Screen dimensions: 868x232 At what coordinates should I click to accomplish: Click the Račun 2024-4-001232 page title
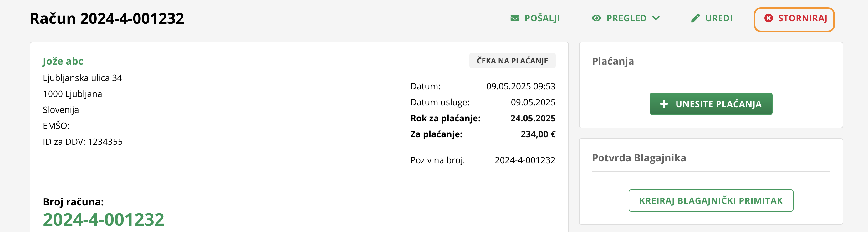pos(107,18)
